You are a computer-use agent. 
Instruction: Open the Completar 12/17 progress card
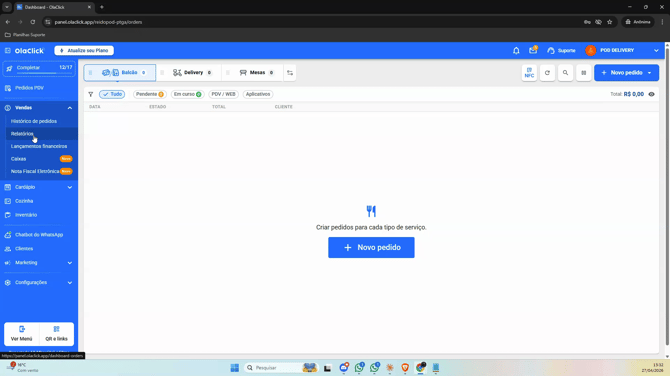pyautogui.click(x=39, y=69)
